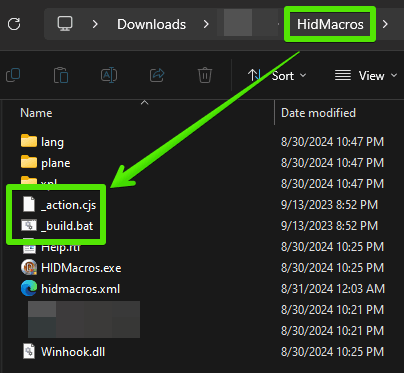Click the This PC monitor icon
This screenshot has height=373, width=404.
65,24
